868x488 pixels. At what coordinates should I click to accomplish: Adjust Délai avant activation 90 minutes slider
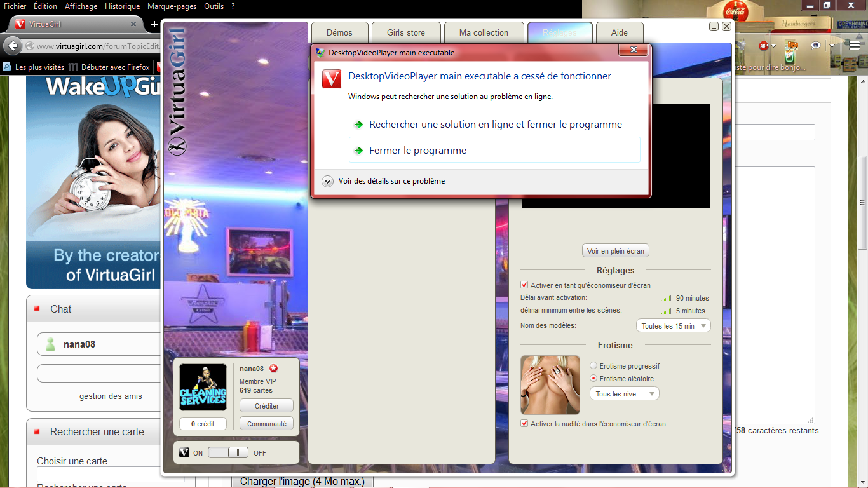pos(667,298)
